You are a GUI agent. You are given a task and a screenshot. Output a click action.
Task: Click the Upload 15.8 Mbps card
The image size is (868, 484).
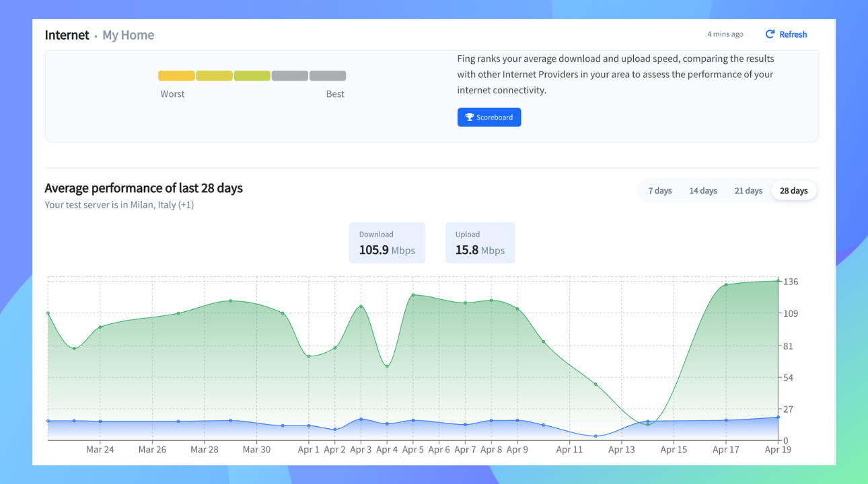[x=480, y=243]
